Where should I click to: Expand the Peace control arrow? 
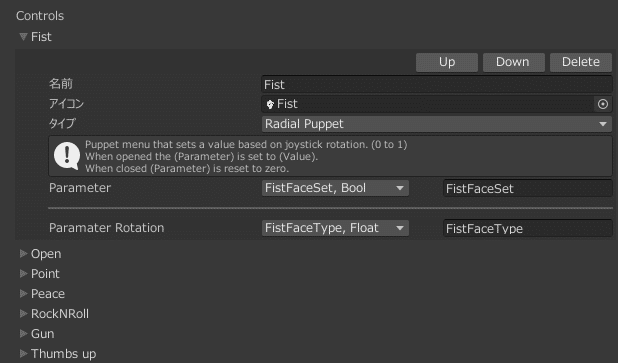pyautogui.click(x=23, y=294)
